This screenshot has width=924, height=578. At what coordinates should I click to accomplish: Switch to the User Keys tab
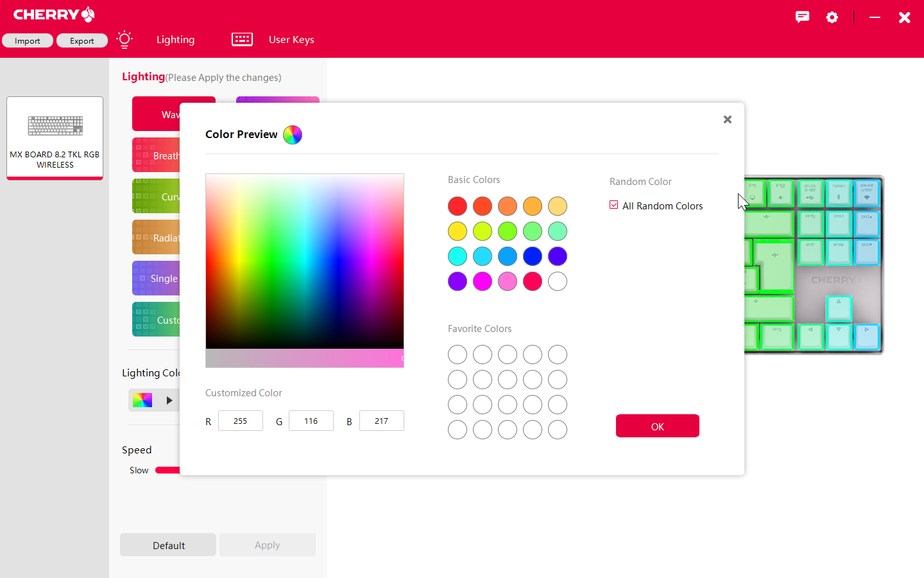pyautogui.click(x=291, y=40)
